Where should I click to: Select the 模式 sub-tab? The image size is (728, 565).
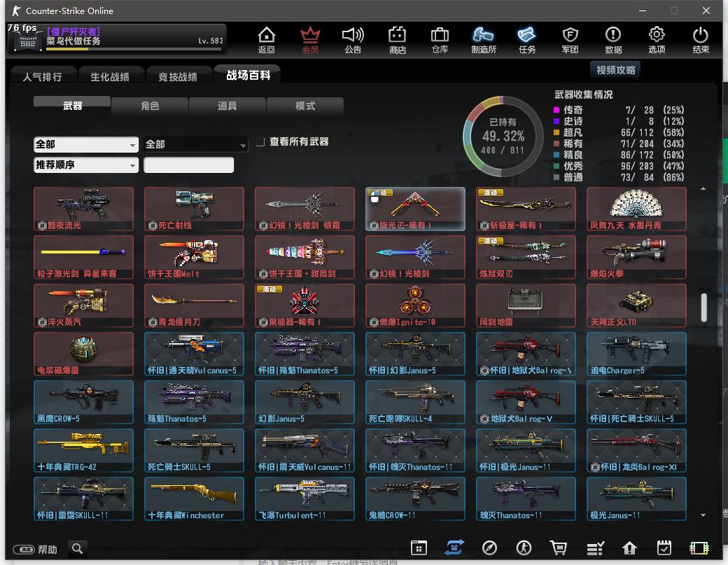[x=305, y=106]
